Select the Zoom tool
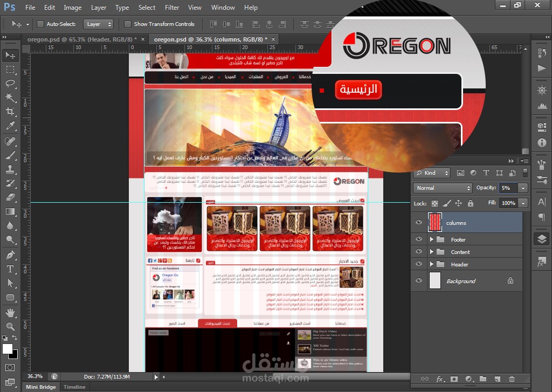552x392 pixels. [x=10, y=326]
